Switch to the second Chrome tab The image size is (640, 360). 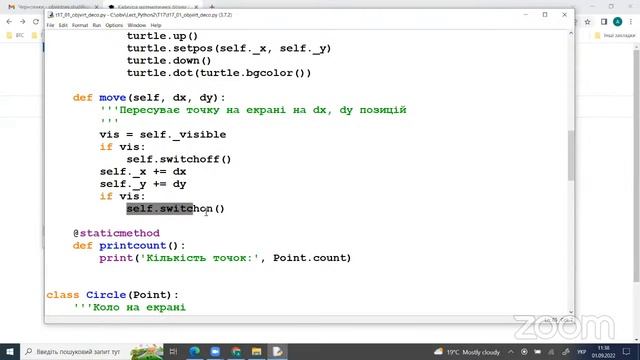coord(153,7)
